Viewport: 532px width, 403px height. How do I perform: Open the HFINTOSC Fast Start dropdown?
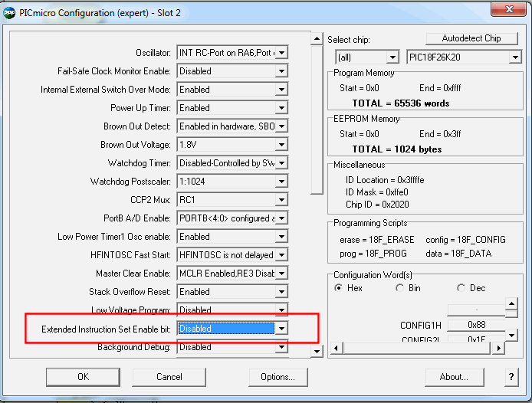[232, 255]
